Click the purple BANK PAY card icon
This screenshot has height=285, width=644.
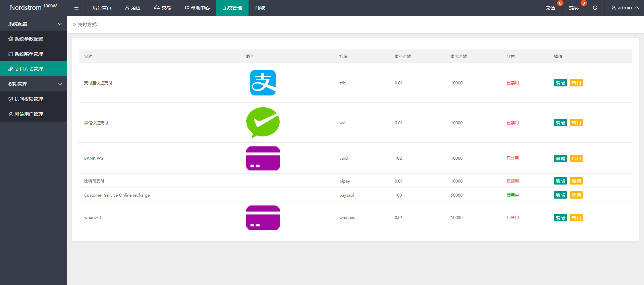point(263,158)
